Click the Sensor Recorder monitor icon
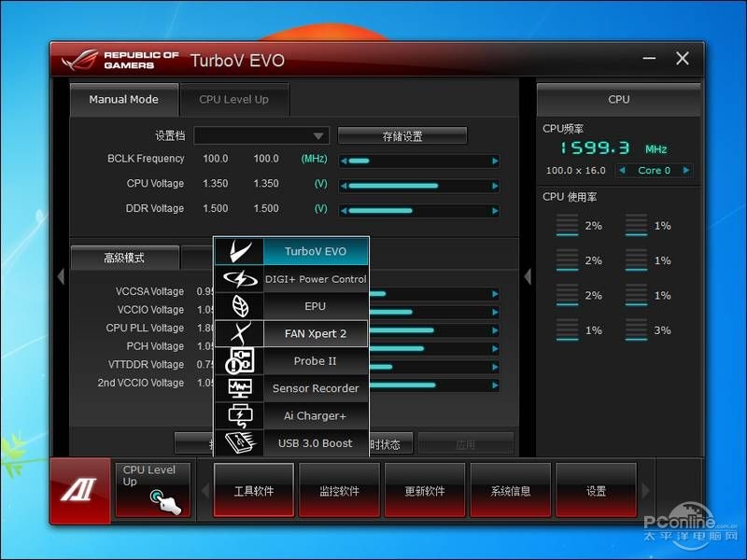The width and height of the screenshot is (747, 560). 239,388
